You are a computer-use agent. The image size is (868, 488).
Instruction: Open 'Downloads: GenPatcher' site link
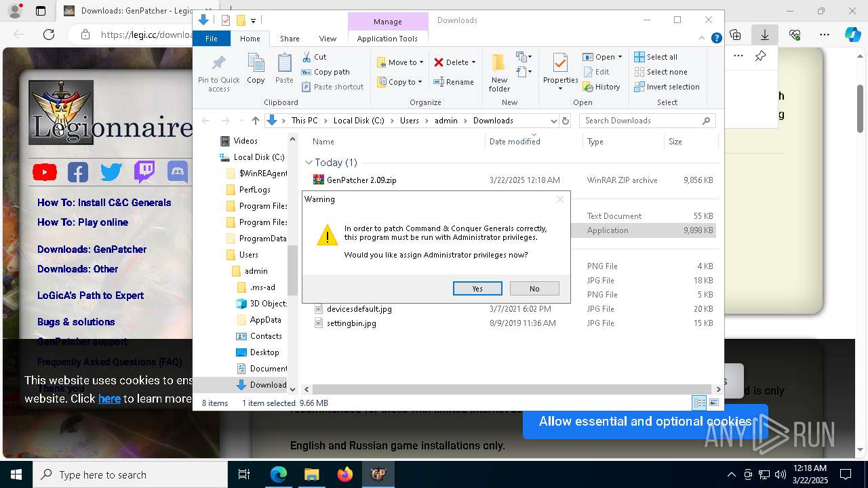(x=92, y=249)
